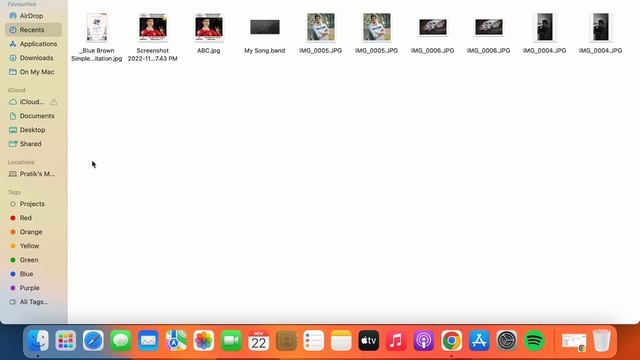The width and height of the screenshot is (640, 360).
Task: Open Messages from the Dock
Action: pyautogui.click(x=121, y=340)
